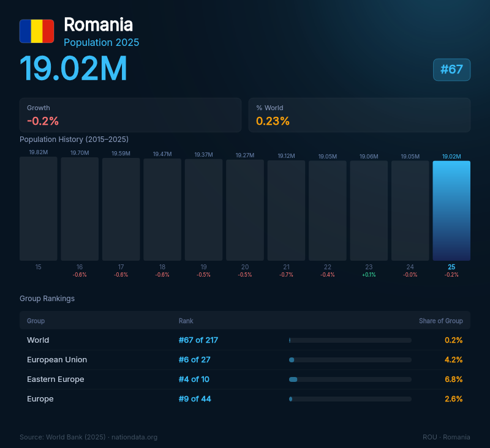
Task: Click the 2024 bar under its 19.05M label
Action: click(x=410, y=211)
